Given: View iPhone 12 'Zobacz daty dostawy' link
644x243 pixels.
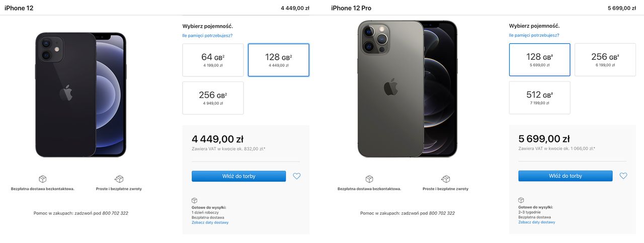Looking at the screenshot, I should (210, 222).
